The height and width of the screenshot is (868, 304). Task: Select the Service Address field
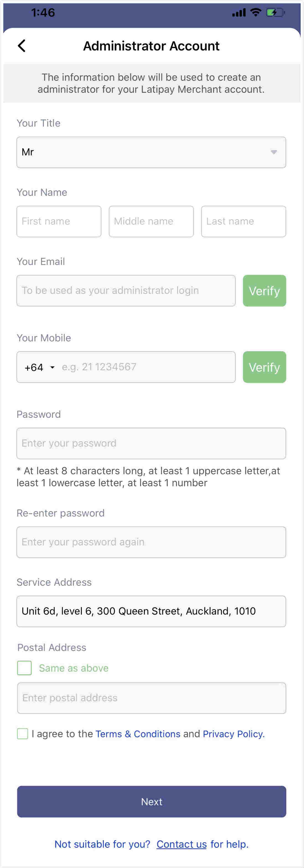click(151, 611)
